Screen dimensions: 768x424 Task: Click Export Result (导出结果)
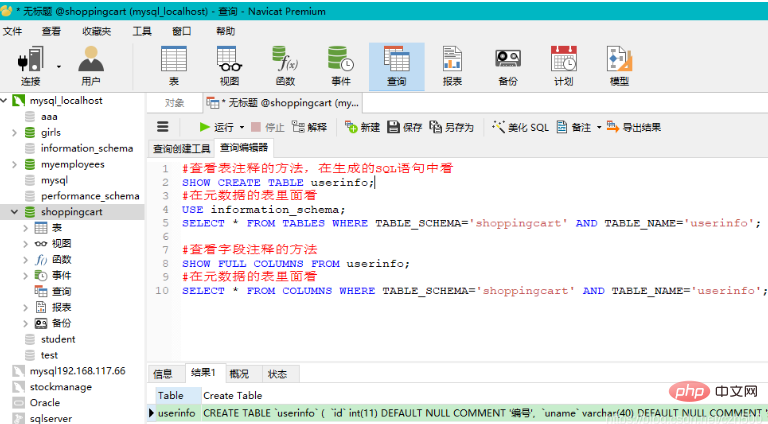pos(634,127)
